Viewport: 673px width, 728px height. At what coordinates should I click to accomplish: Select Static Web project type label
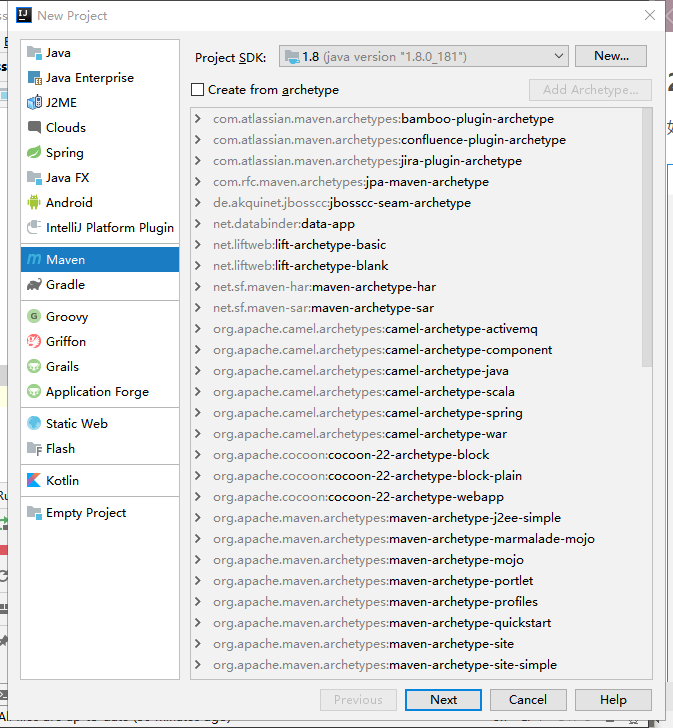pos(77,423)
